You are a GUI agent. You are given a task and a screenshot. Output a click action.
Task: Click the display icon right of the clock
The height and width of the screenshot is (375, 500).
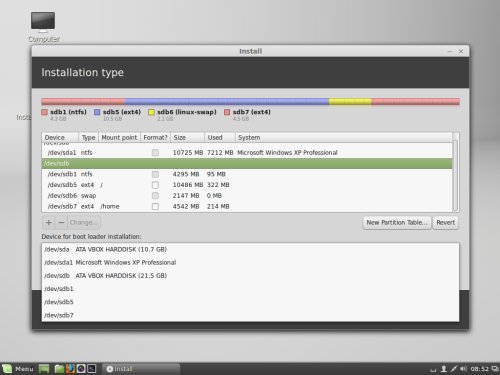click(x=495, y=369)
